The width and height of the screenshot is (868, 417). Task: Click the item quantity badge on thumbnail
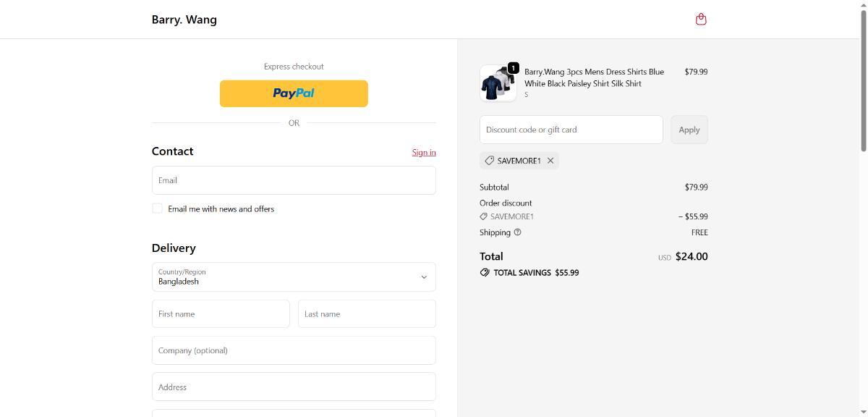click(x=513, y=68)
